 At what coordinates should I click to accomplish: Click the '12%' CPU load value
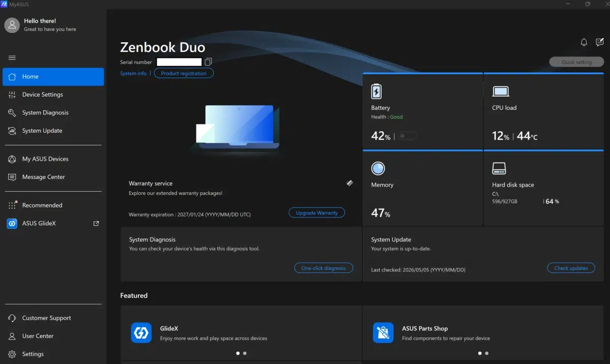click(x=501, y=136)
